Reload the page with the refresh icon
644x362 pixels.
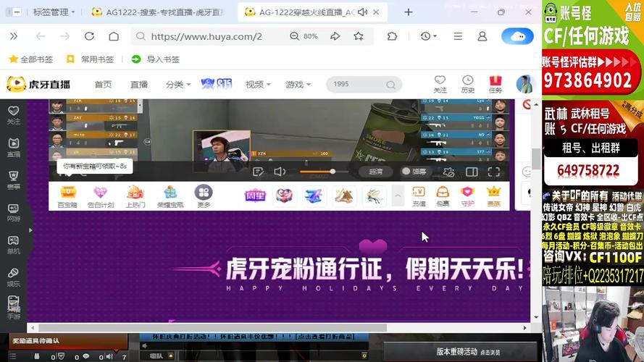tap(89, 36)
